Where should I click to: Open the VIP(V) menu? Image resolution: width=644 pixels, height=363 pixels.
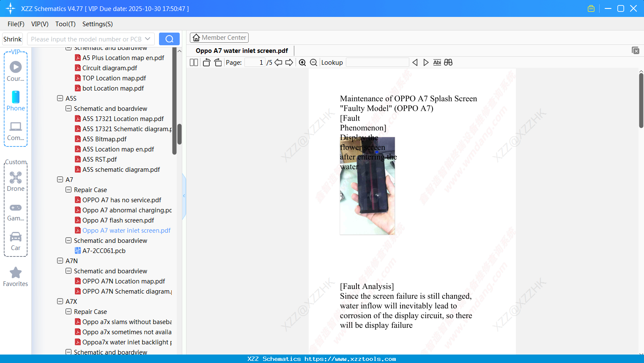[40, 24]
